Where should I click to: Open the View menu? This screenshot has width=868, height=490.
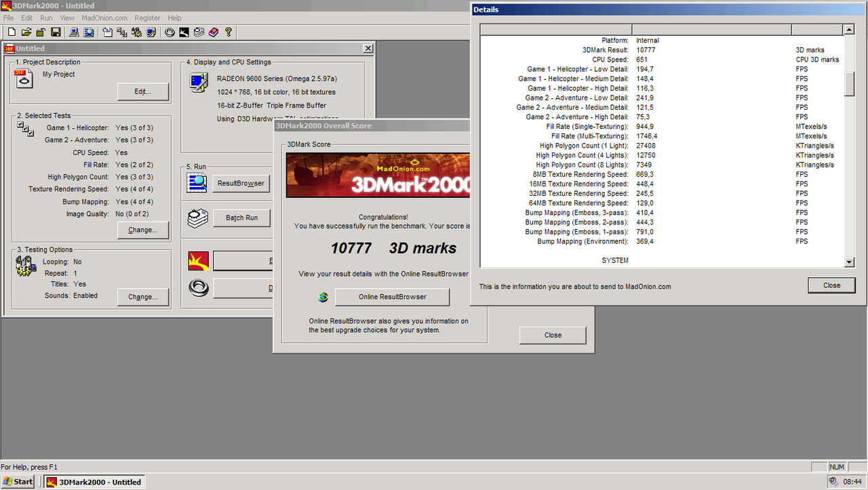[66, 18]
